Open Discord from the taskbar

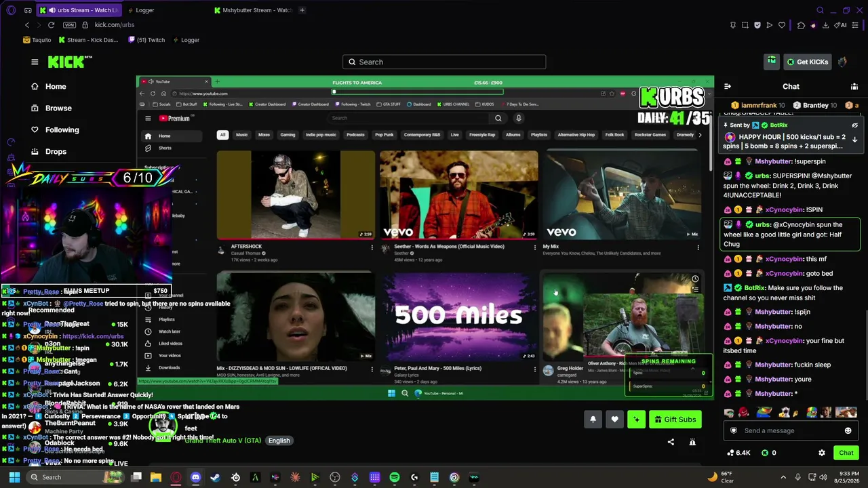196,477
